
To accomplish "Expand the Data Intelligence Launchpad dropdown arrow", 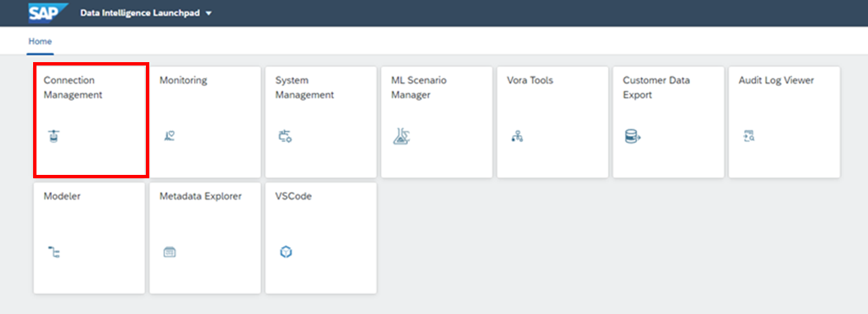I will click(209, 14).
